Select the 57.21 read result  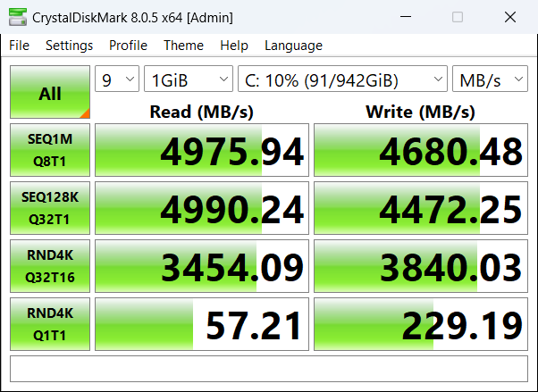tap(202, 324)
